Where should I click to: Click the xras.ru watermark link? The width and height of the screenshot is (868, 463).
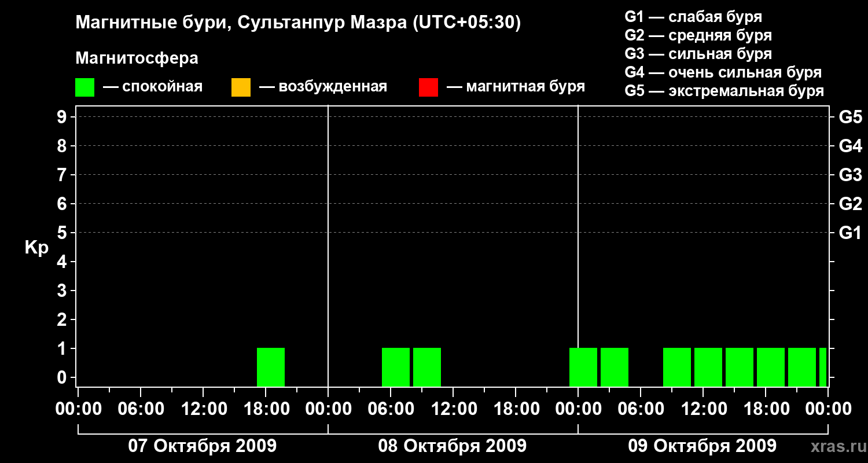836,446
